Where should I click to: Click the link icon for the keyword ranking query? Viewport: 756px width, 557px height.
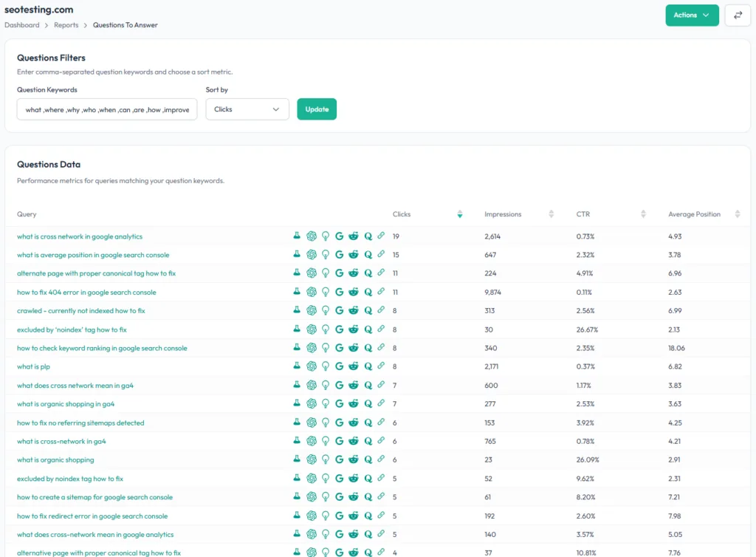click(382, 348)
